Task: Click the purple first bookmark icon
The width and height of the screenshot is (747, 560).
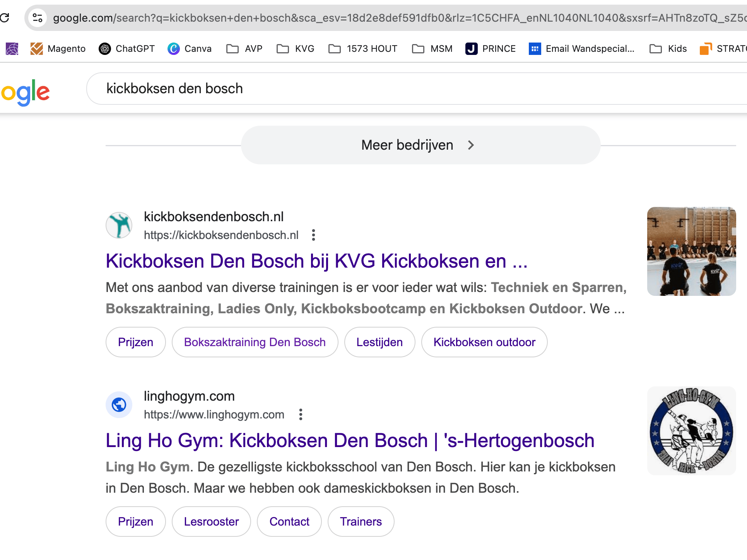Action: coord(12,49)
